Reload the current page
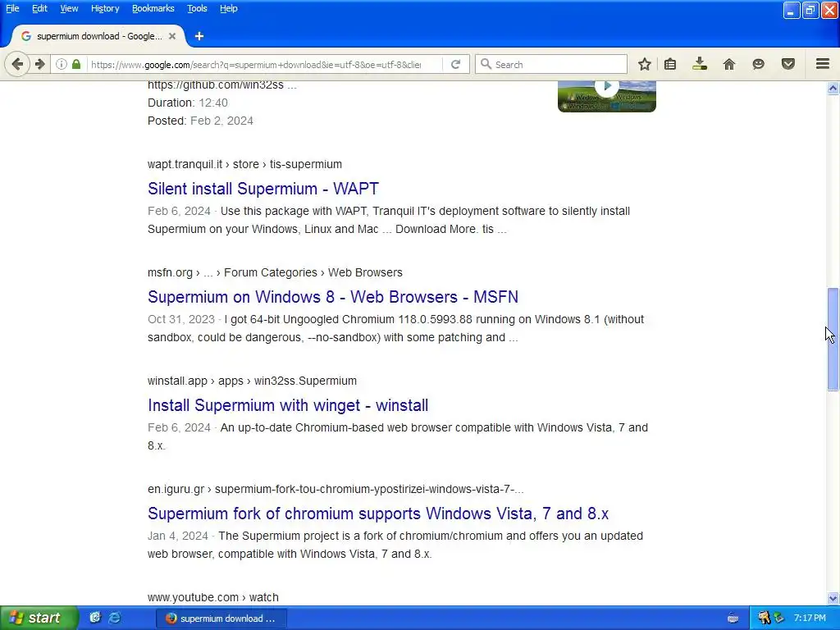Image resolution: width=840 pixels, height=630 pixels. click(x=456, y=64)
